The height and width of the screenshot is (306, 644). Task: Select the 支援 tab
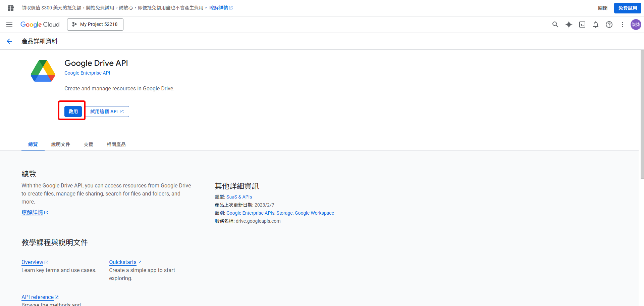coord(88,144)
